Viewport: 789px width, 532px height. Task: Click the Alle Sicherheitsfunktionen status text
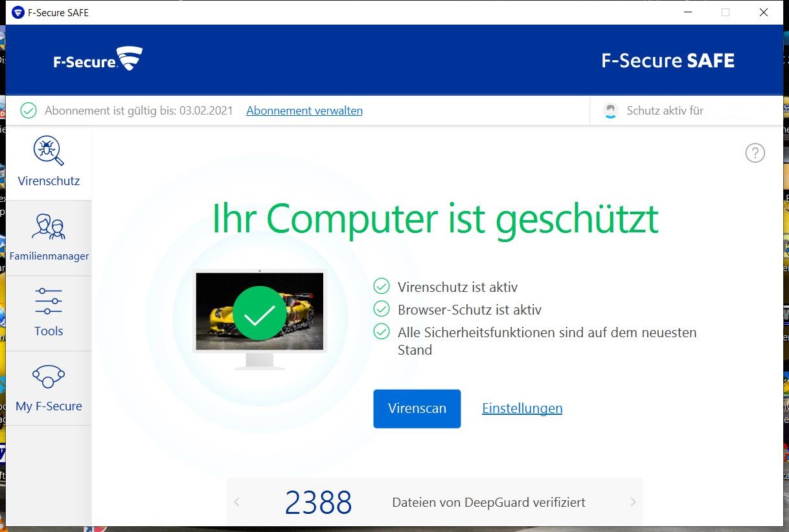tap(547, 341)
